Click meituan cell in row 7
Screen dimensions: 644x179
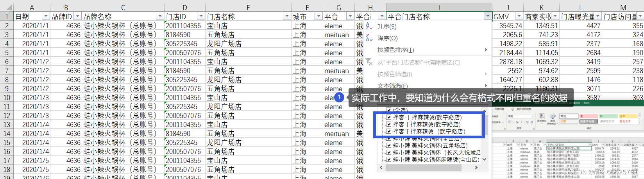pos(338,71)
